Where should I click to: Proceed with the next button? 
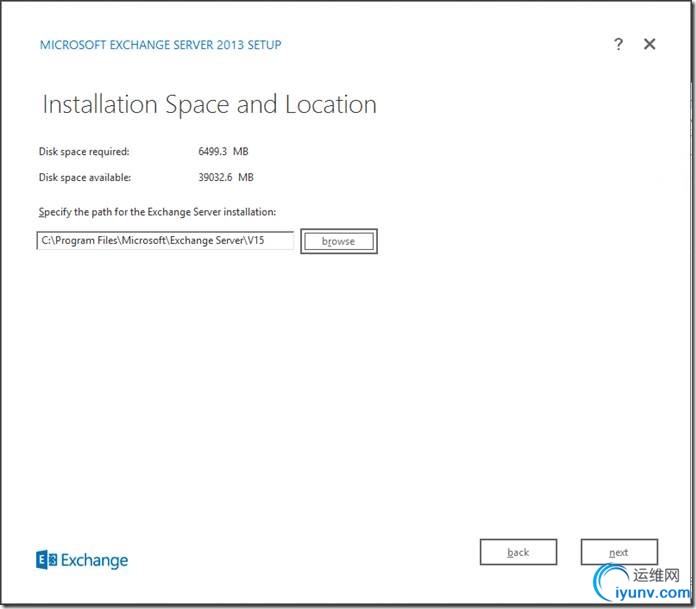coord(619,552)
